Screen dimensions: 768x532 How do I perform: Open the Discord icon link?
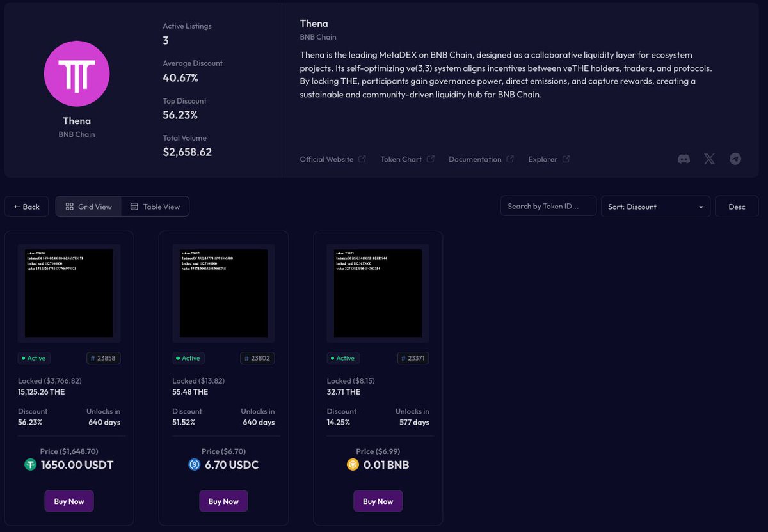pyautogui.click(x=684, y=159)
